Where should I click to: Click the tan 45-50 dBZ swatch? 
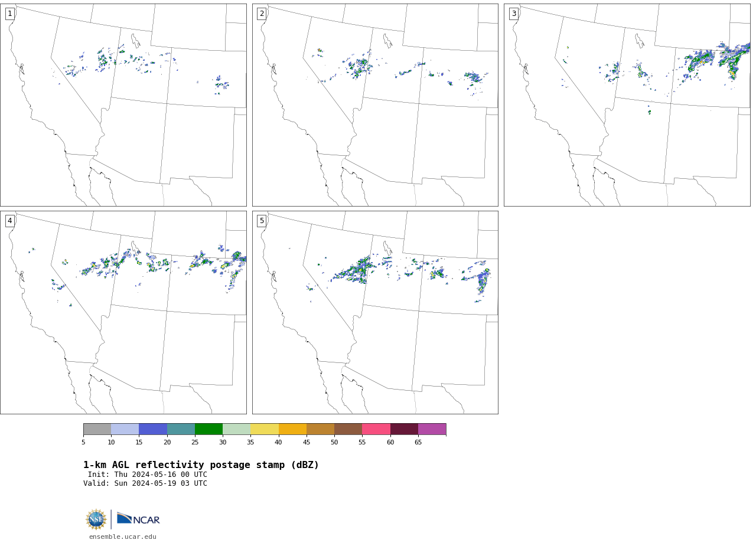[320, 429]
